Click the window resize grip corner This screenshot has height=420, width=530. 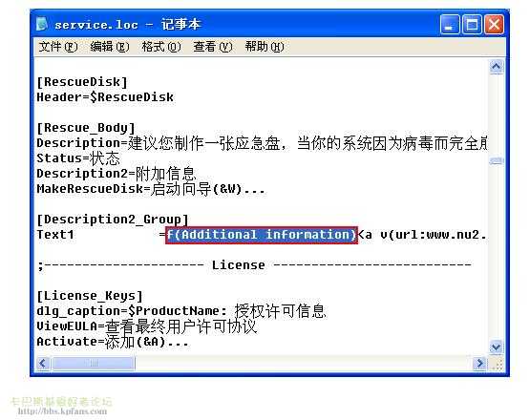coord(497,364)
